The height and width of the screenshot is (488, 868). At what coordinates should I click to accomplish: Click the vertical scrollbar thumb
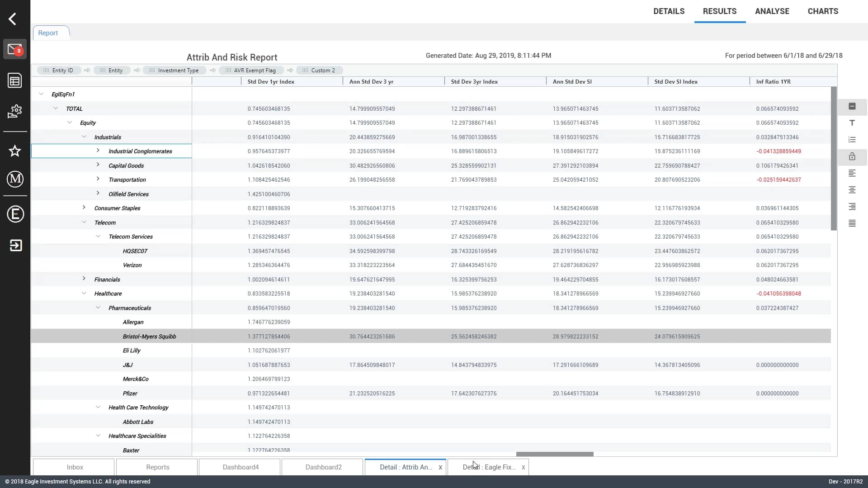click(834, 159)
